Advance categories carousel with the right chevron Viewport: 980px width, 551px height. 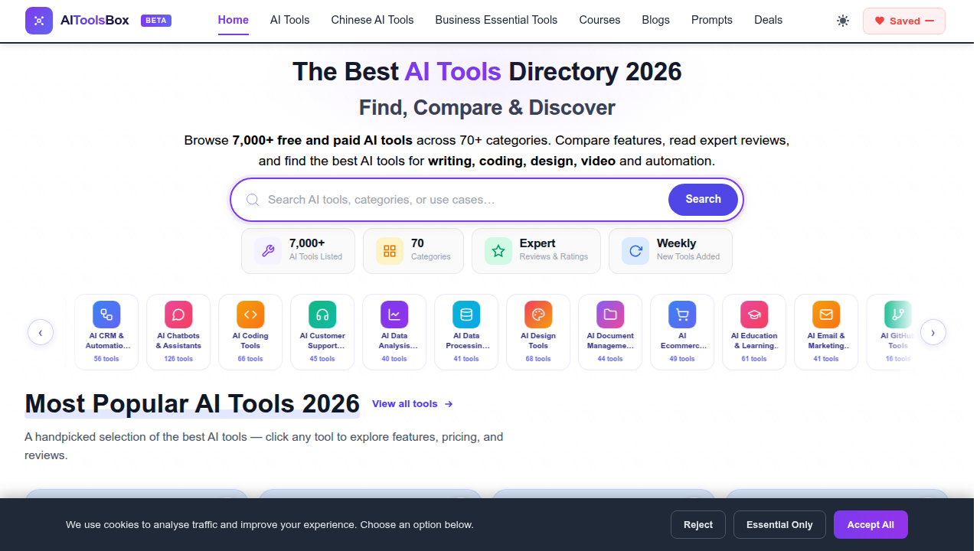(x=933, y=332)
